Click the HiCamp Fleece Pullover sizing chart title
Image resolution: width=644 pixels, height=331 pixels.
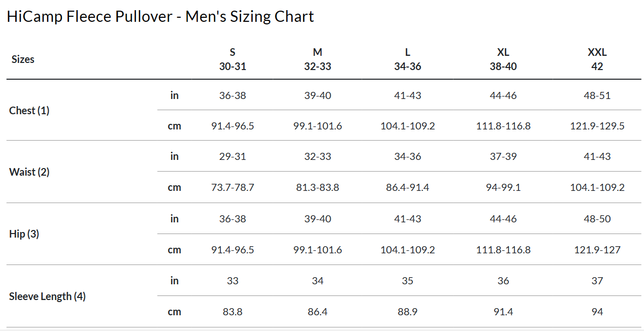click(x=160, y=17)
